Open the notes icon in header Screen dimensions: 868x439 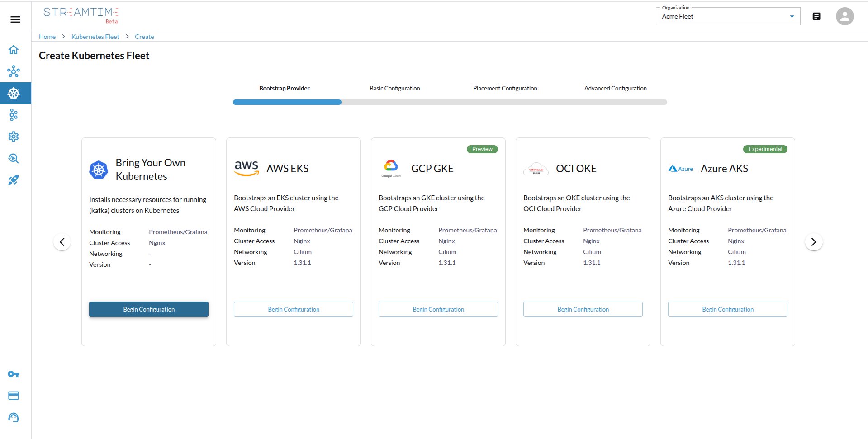(816, 16)
